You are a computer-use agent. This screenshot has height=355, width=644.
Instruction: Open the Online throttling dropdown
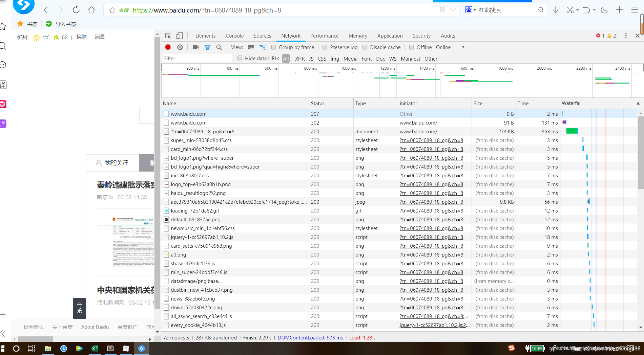(450, 47)
